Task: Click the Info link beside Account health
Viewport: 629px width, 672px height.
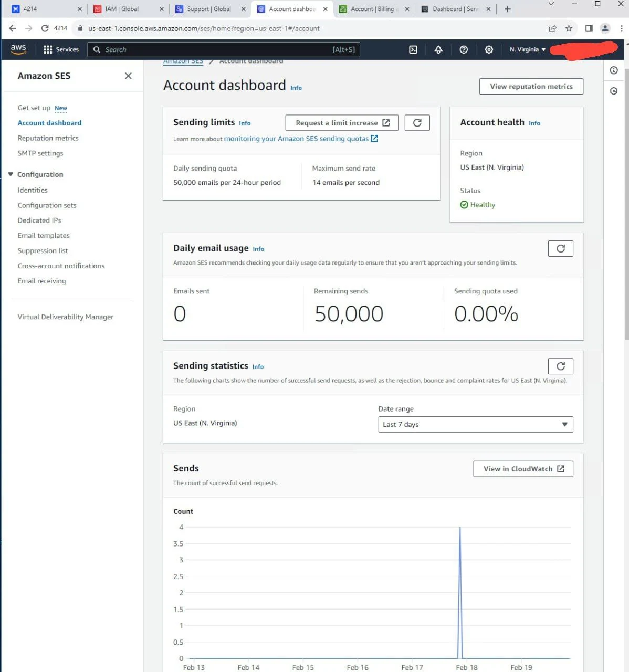Action: [534, 123]
